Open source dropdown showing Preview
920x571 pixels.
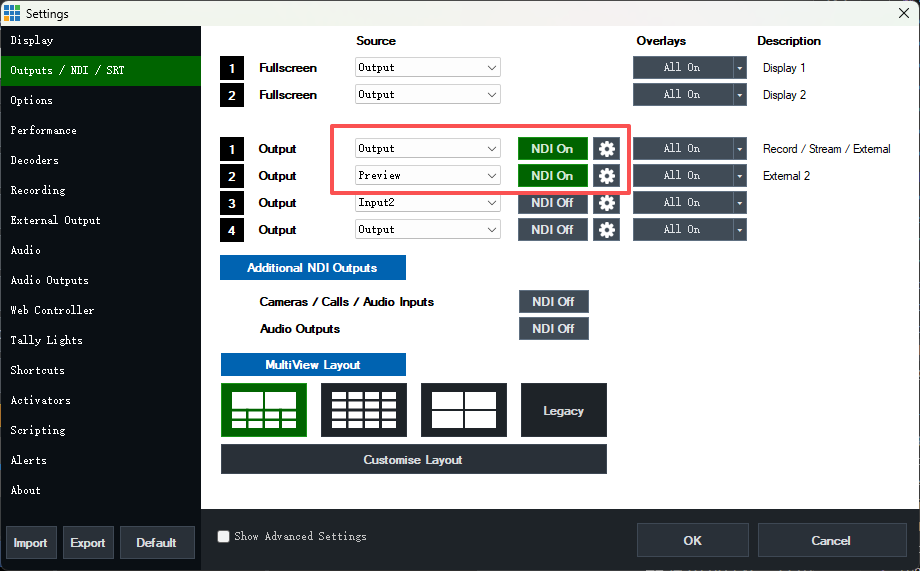pos(428,175)
